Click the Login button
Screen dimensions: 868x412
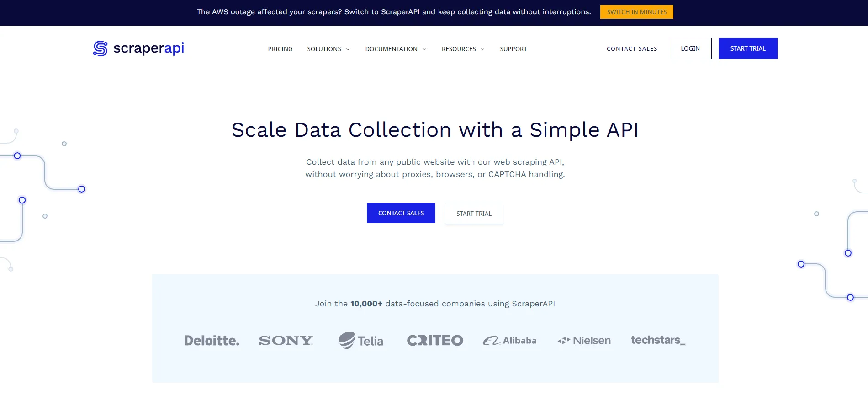[690, 48]
